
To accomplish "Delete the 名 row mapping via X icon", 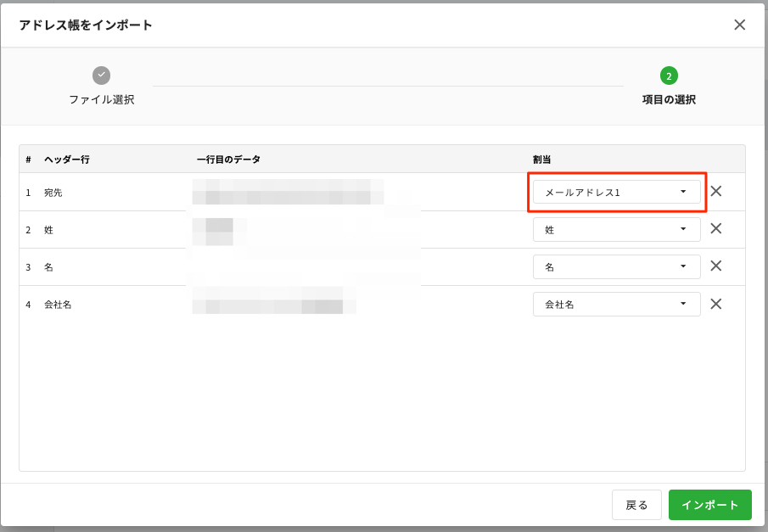I will coord(716,266).
